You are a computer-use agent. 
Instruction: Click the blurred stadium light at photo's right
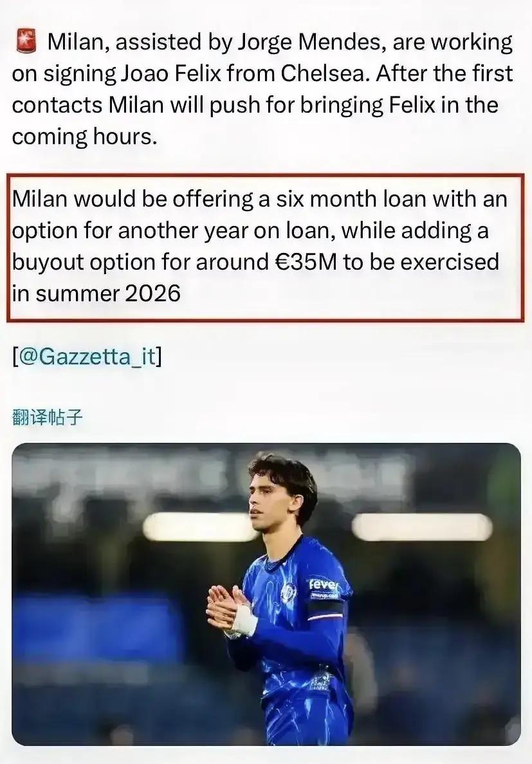421,526
